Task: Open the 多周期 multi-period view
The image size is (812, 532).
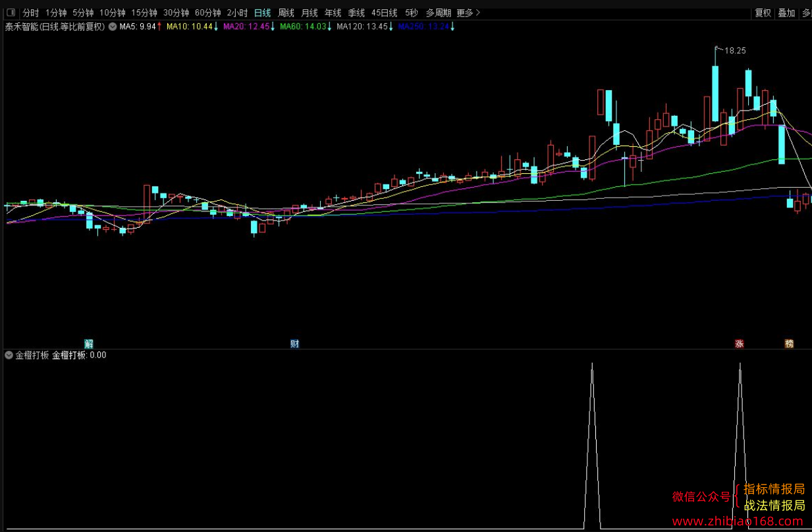Action: point(439,13)
